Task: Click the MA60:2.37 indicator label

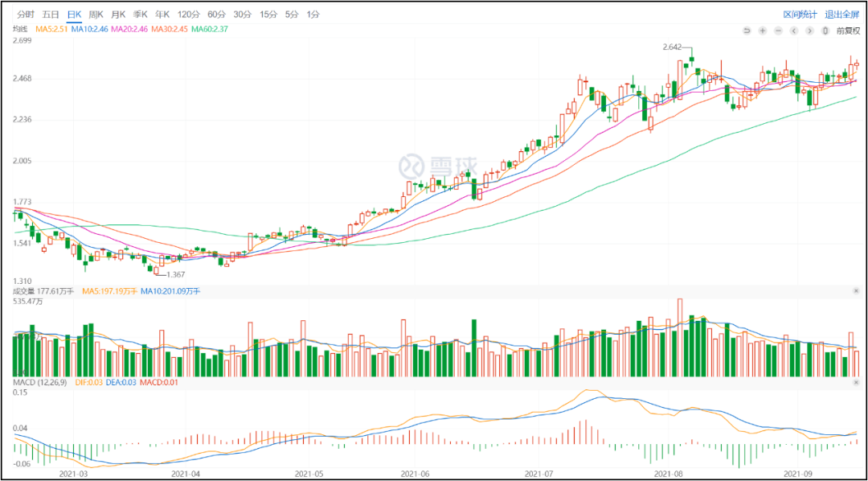Action: coord(209,29)
